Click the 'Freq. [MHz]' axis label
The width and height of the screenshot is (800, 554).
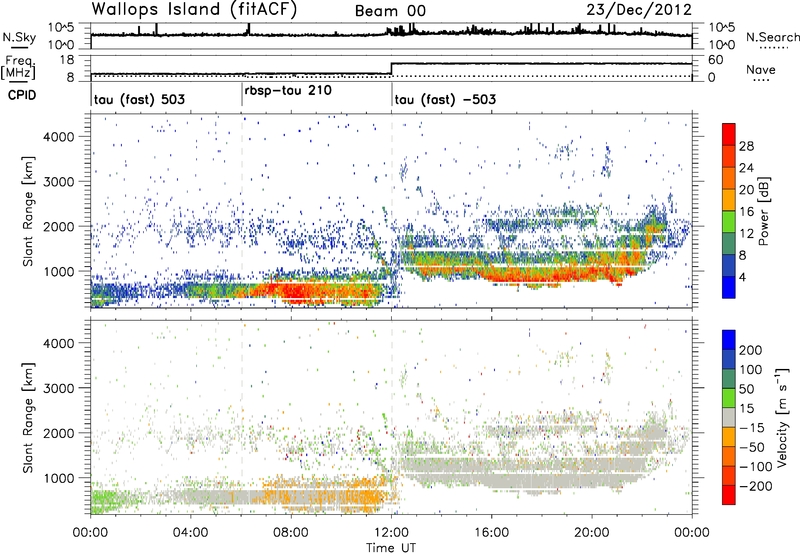coord(19,67)
